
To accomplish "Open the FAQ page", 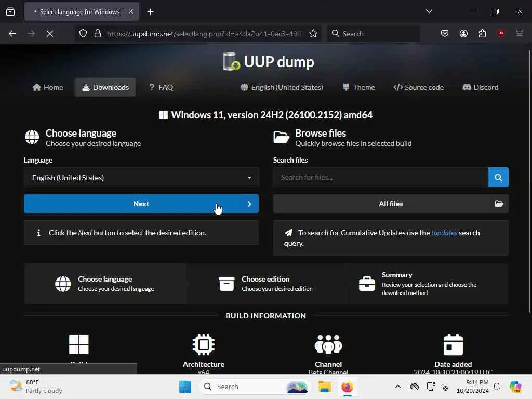I will coord(161,87).
